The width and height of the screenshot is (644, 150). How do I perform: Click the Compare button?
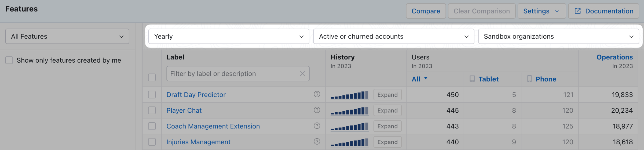(426, 11)
